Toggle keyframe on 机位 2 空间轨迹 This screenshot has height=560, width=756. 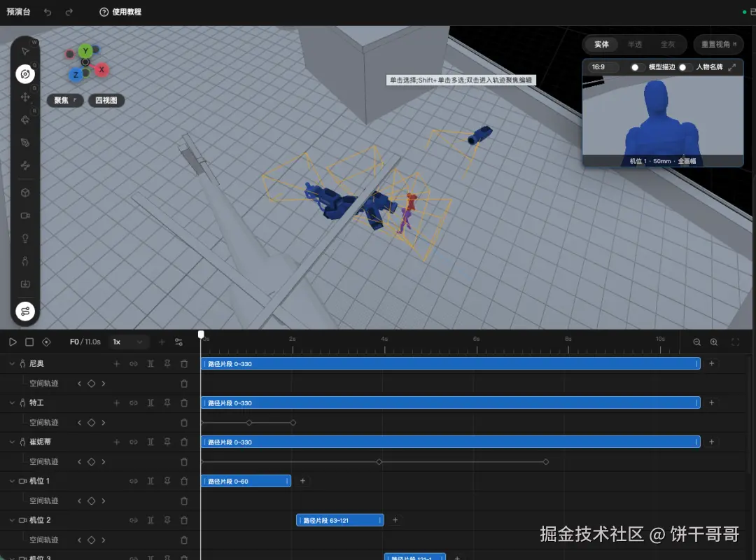[91, 540]
